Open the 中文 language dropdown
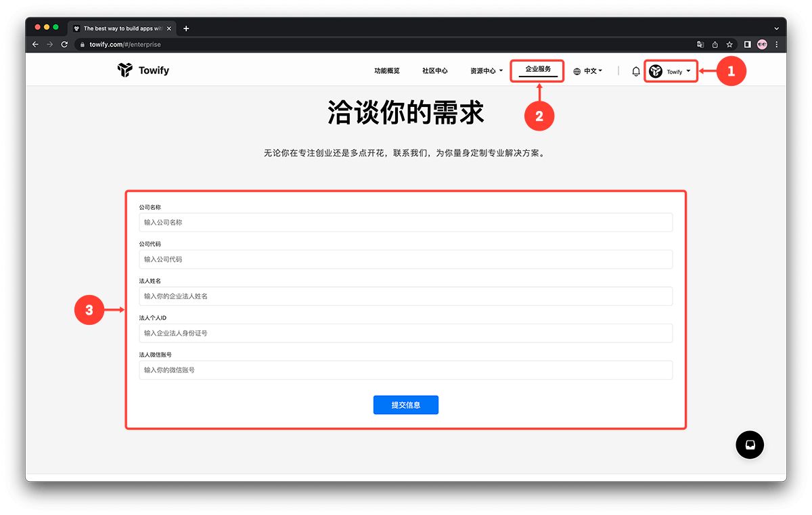Viewport: 812px width, 515px height. (593, 71)
